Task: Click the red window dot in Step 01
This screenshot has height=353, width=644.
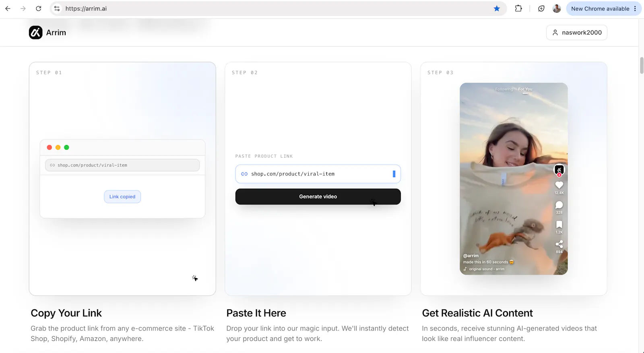Action: 50,147
